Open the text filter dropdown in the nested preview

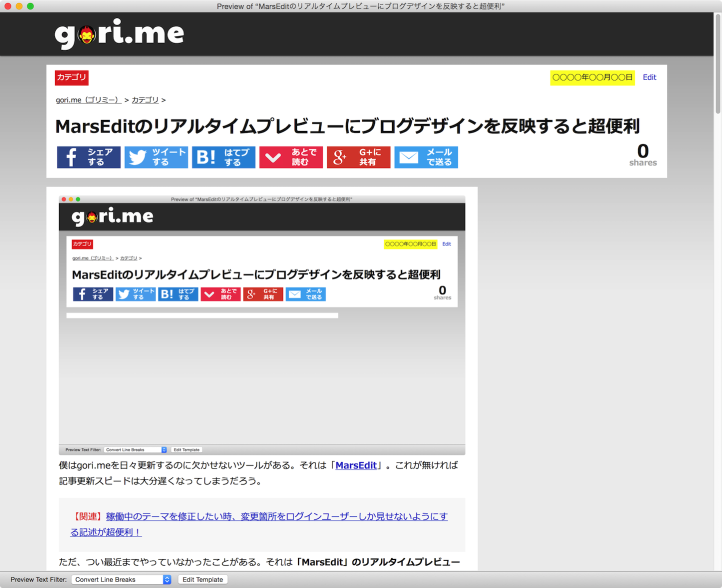(x=134, y=449)
